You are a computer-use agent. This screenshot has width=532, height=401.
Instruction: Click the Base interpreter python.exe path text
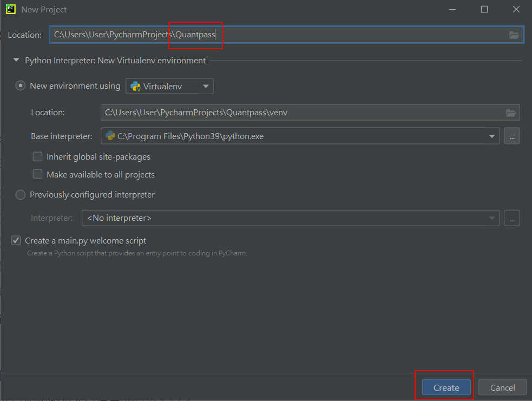191,136
